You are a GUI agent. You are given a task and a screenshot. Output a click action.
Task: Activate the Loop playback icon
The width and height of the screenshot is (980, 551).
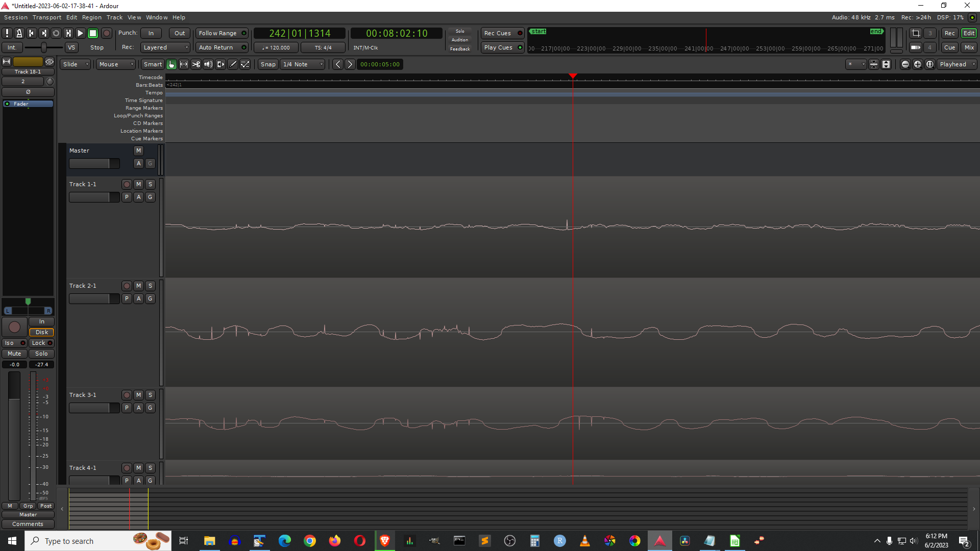pos(56,33)
